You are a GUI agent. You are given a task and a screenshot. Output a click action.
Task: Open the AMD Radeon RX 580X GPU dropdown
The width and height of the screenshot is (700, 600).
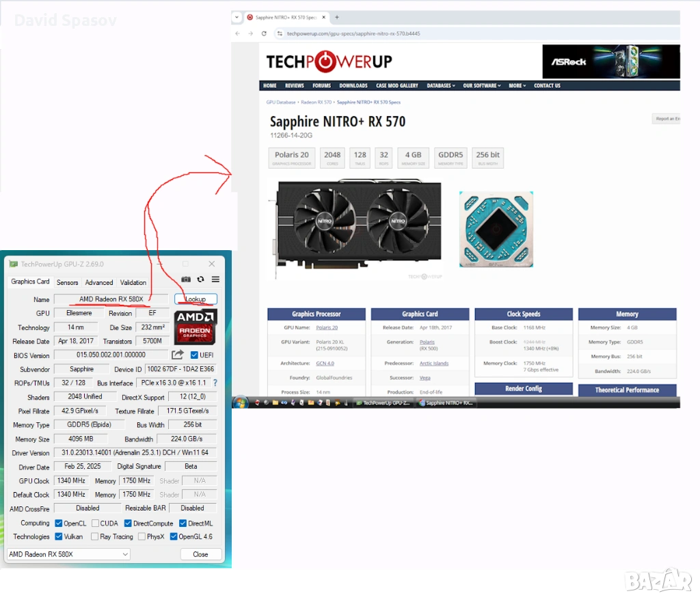pyautogui.click(x=68, y=554)
